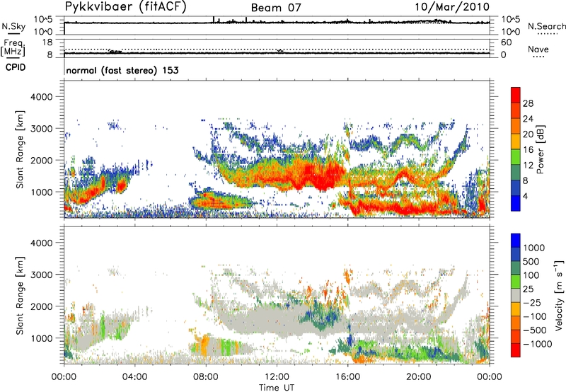This screenshot has height=392, width=566.
Task: Select the "Beam 07" heading
Action: (276, 8)
